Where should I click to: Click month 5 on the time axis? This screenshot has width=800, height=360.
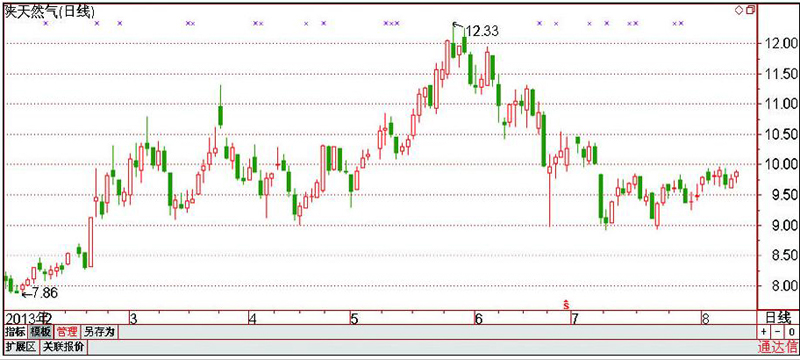[x=354, y=319]
